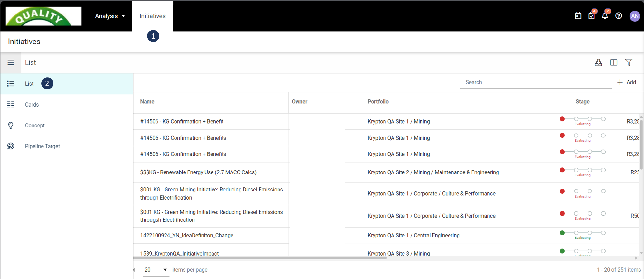Click the Cards view icon in sidebar
The height and width of the screenshot is (279, 644).
coord(11,105)
